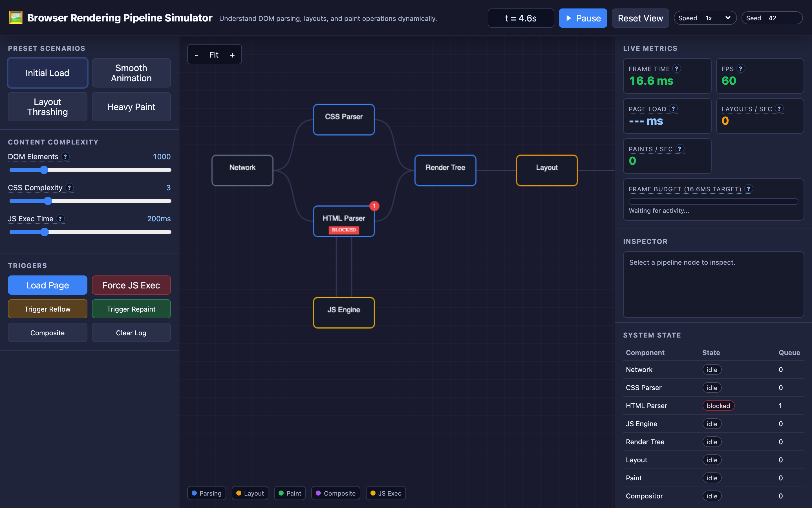Open the FPS help tooltip icon

click(741, 69)
